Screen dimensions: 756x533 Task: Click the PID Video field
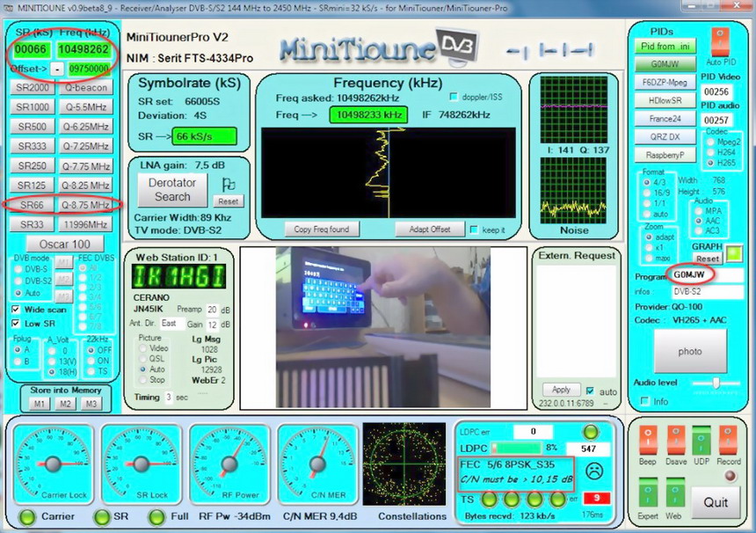716,91
